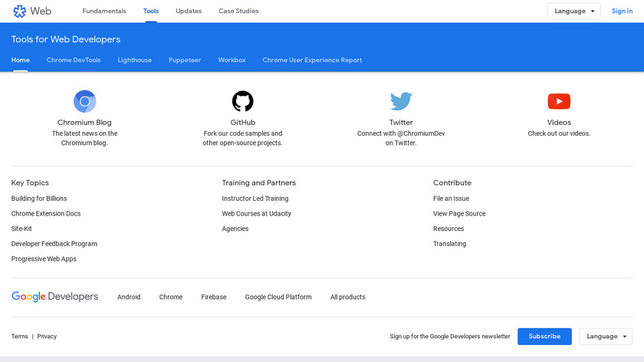644x362 pixels.
Task: Click the File an Issue link
Action: (451, 199)
